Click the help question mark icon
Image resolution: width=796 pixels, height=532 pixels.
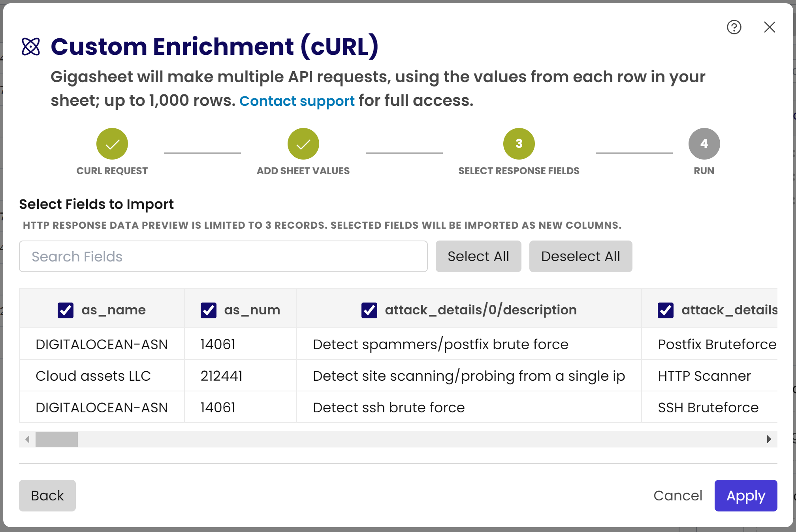pos(734,27)
